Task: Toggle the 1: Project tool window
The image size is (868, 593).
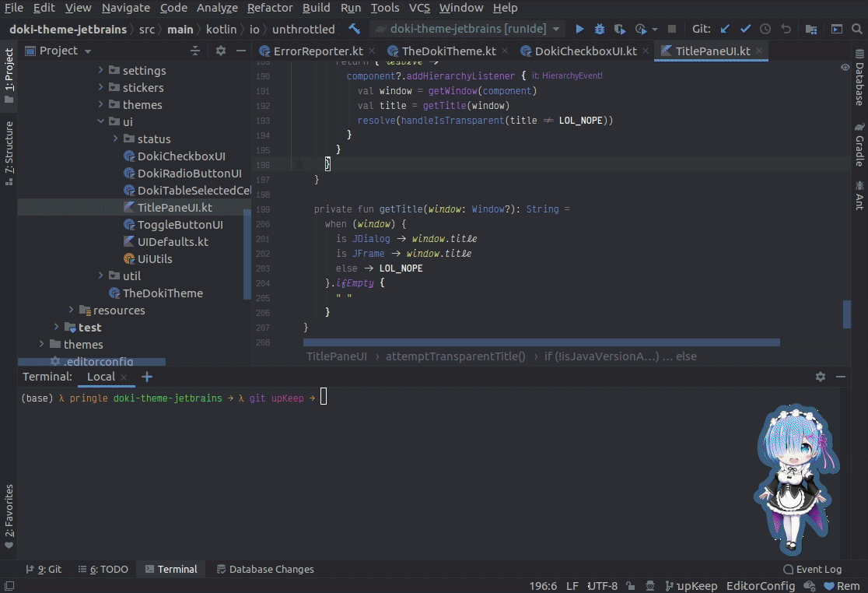Action: click(9, 75)
